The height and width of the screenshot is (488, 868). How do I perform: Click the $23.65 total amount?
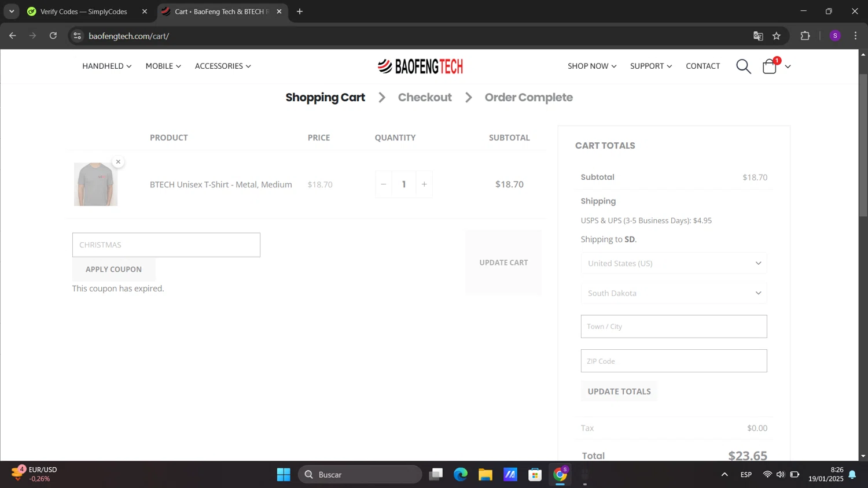click(748, 456)
